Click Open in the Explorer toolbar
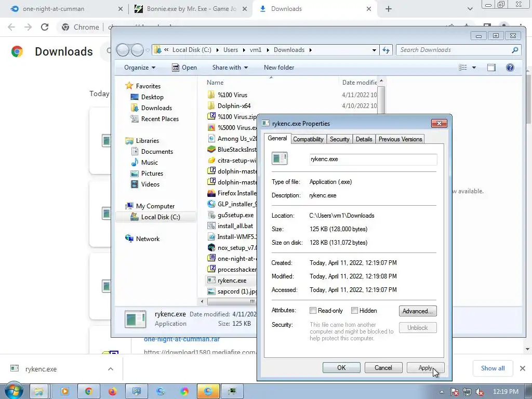This screenshot has height=399, width=532. (x=184, y=68)
